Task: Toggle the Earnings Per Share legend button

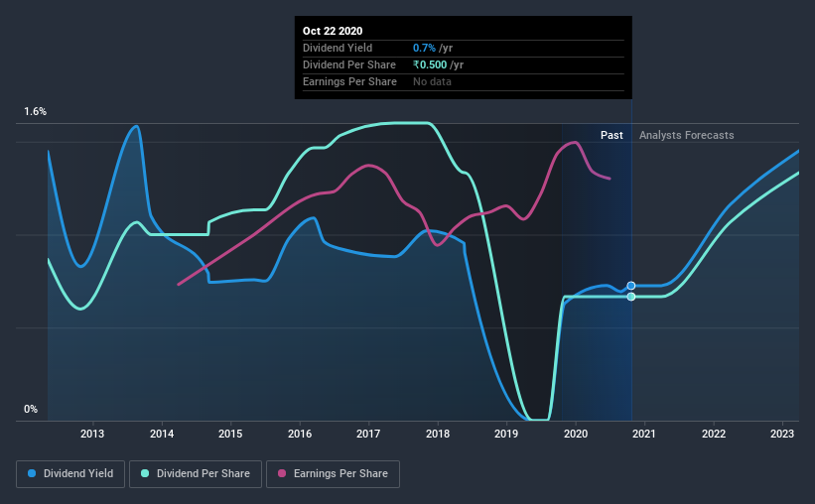Action: [334, 474]
